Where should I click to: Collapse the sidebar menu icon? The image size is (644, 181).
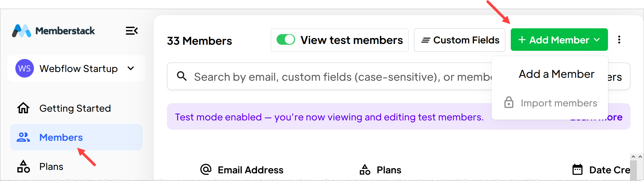132,31
